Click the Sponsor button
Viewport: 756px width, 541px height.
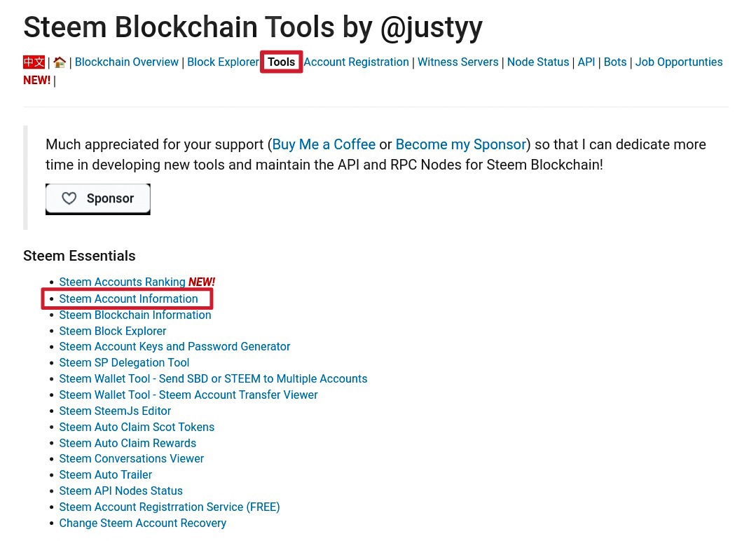tap(98, 198)
